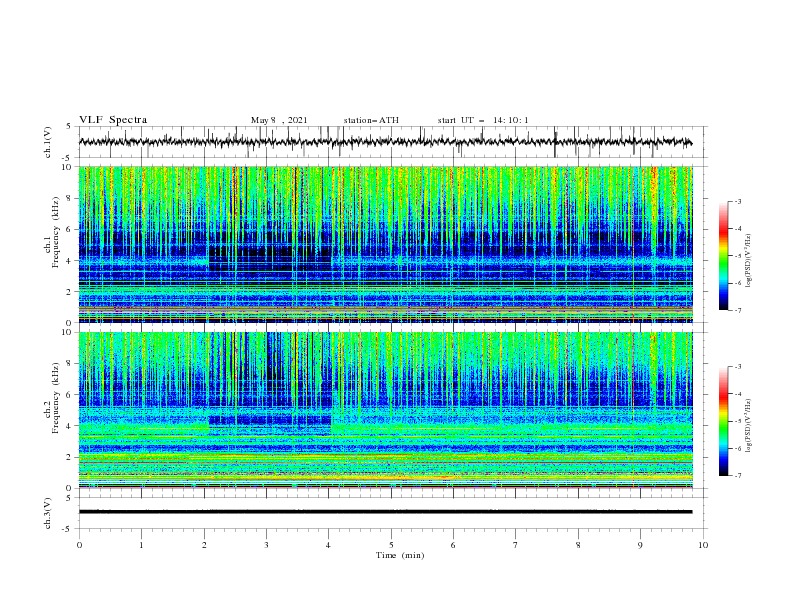
Task: Click the "start UT = 14:10:1" header text
Action: click(482, 120)
